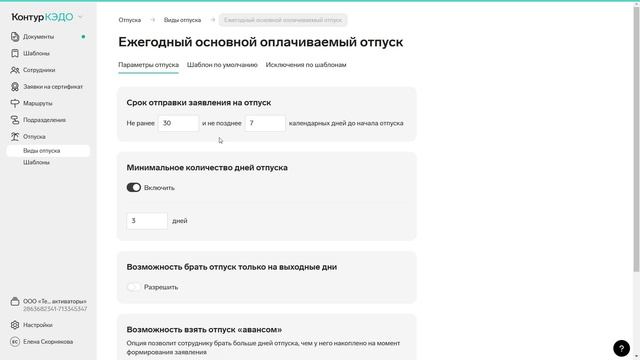Viewport: 640px width, 360px height.
Task: Enable weekend-only vacation permission toggle
Action: pyautogui.click(x=133, y=287)
